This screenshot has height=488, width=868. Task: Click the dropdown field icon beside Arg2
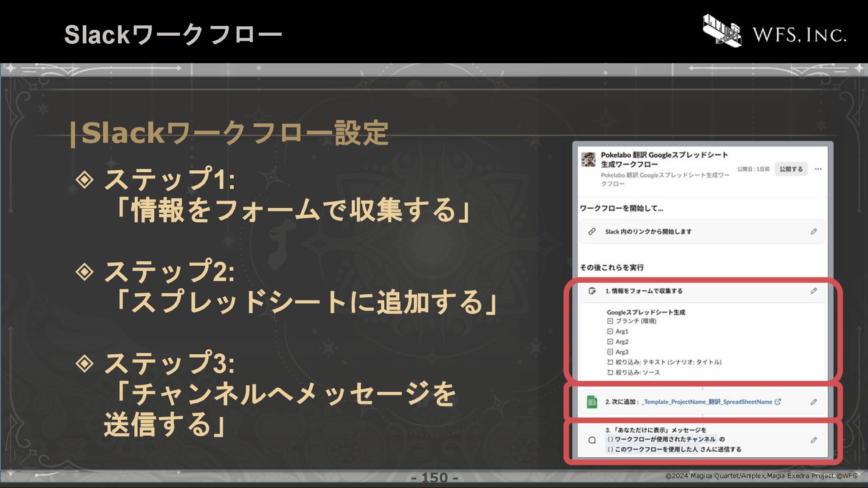pyautogui.click(x=610, y=342)
